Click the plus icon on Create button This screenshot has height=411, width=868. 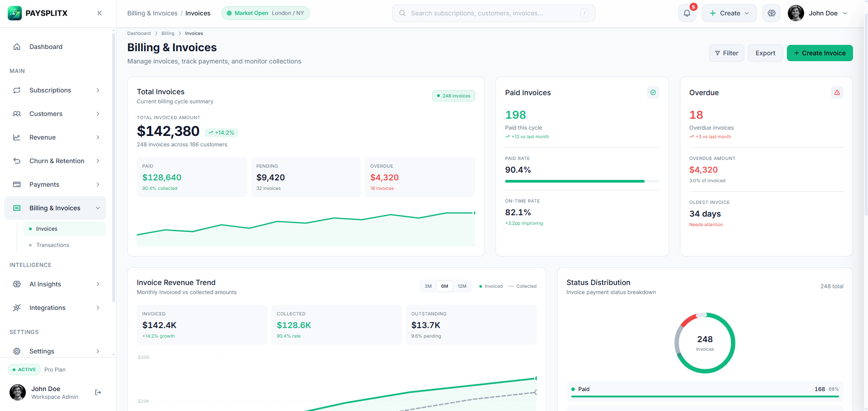pyautogui.click(x=713, y=13)
